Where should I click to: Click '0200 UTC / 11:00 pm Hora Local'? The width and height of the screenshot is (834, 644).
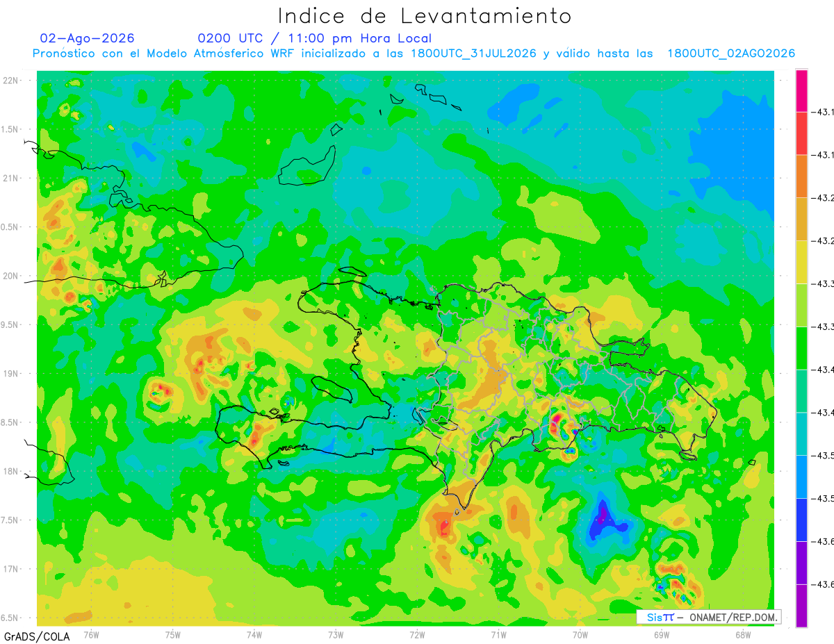click(x=315, y=38)
